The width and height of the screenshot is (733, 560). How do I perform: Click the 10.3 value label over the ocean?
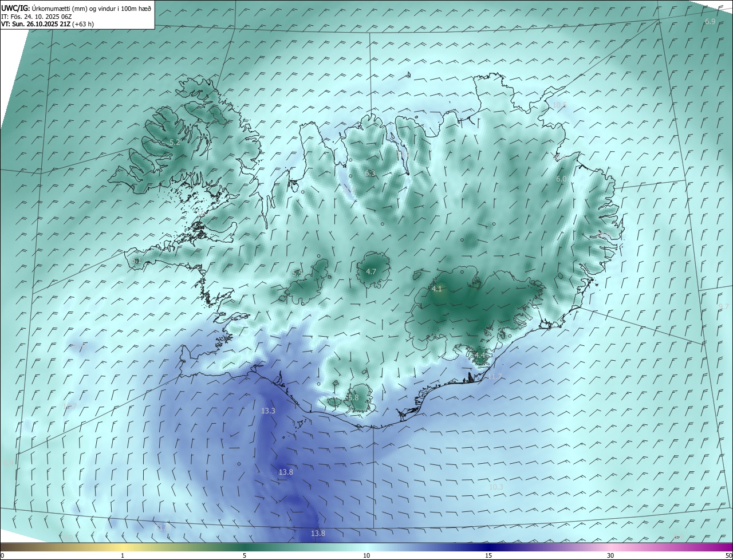point(496,487)
